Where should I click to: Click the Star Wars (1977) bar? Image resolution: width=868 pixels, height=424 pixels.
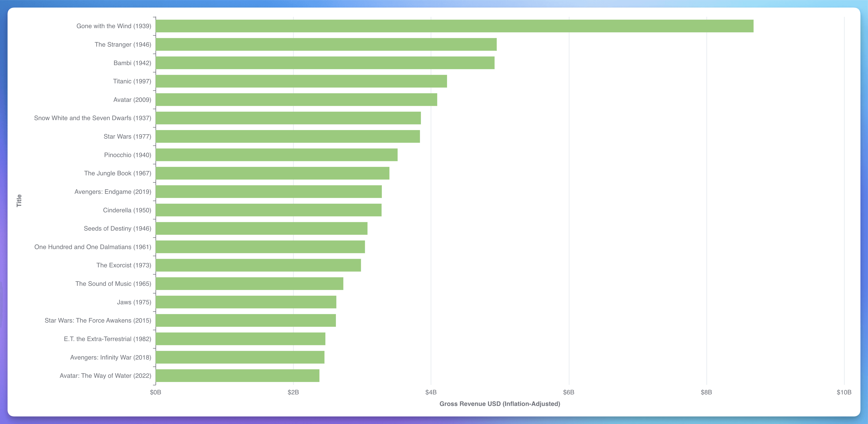point(288,136)
